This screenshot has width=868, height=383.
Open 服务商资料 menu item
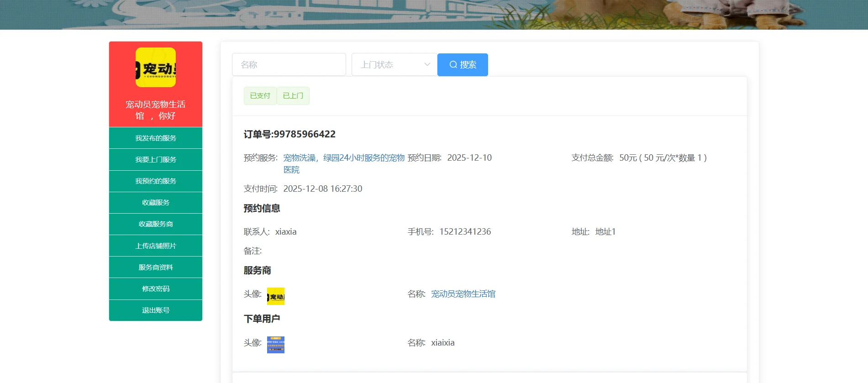tap(156, 267)
